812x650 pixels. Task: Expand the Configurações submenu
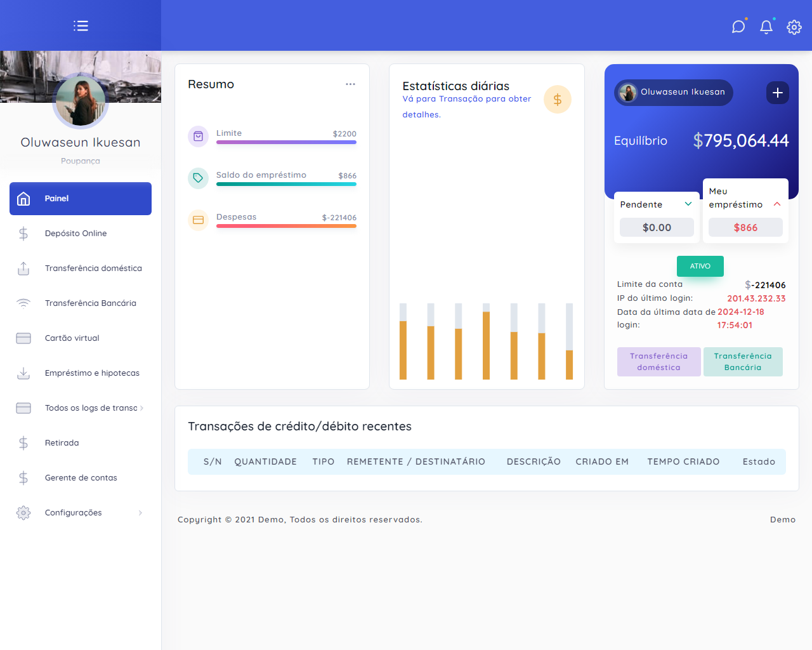point(140,513)
